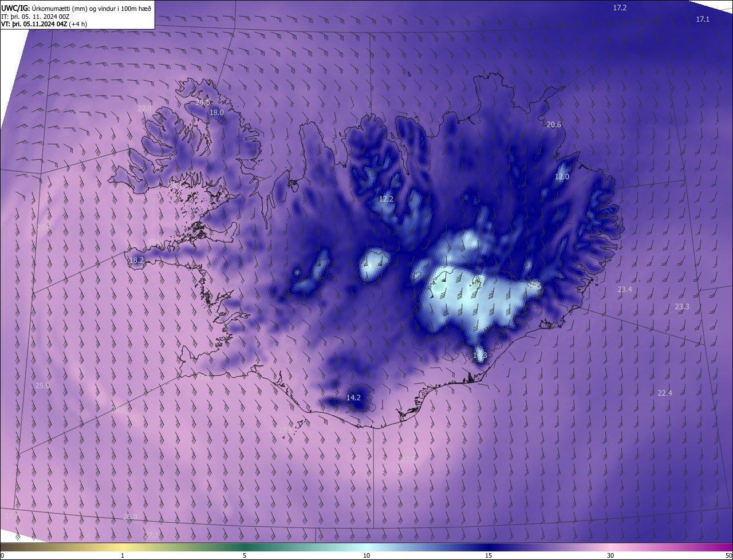Click the 17.1 value label on the map
Image resolution: width=733 pixels, height=560 pixels.
[x=703, y=19]
